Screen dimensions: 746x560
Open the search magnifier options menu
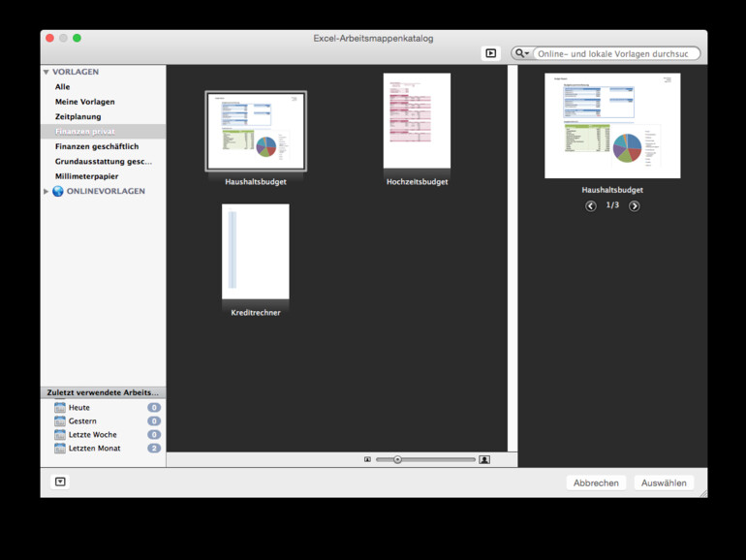tap(522, 53)
